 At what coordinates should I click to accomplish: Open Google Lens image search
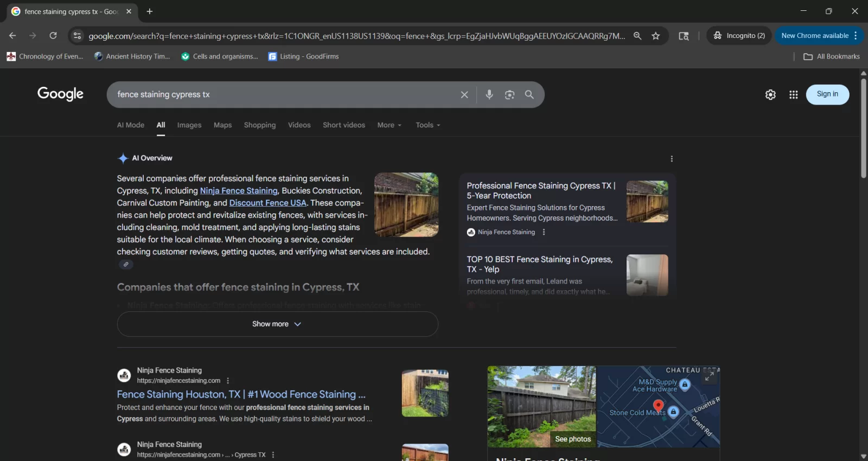pyautogui.click(x=509, y=95)
